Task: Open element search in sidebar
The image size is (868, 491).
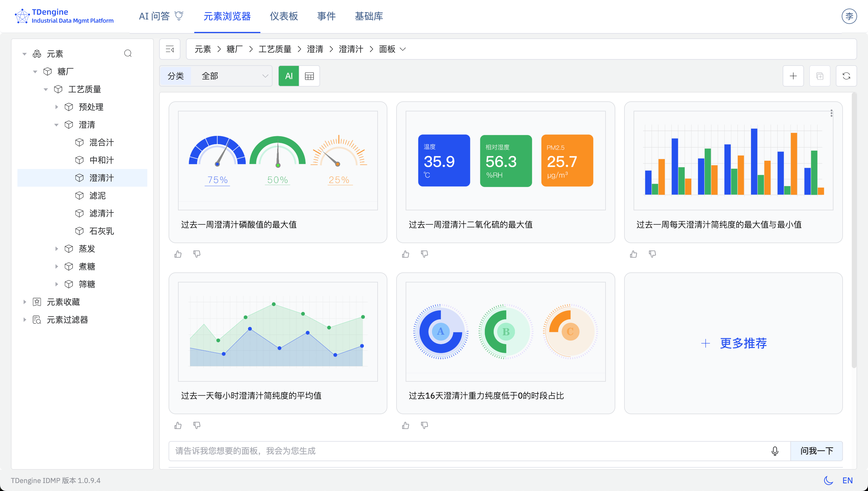Action: (x=128, y=53)
